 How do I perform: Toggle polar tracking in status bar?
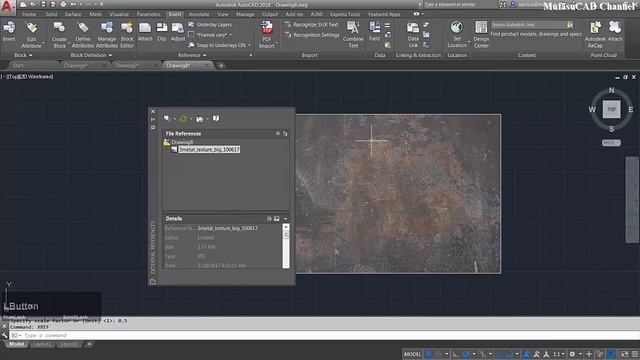click(x=466, y=354)
